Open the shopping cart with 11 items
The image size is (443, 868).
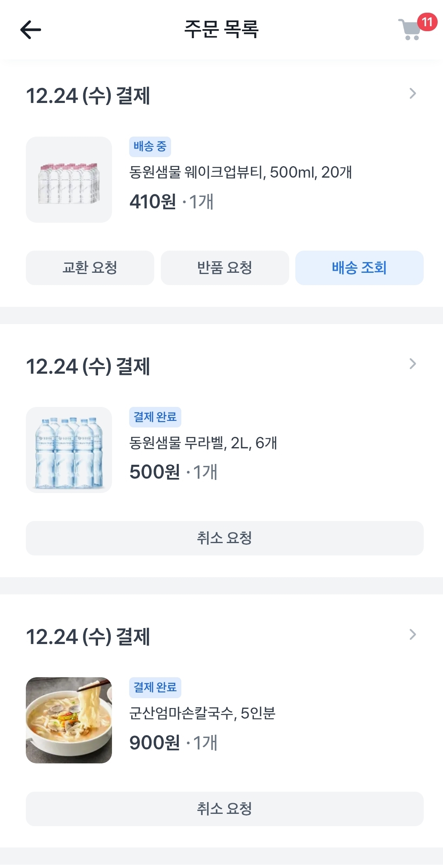coord(411,29)
